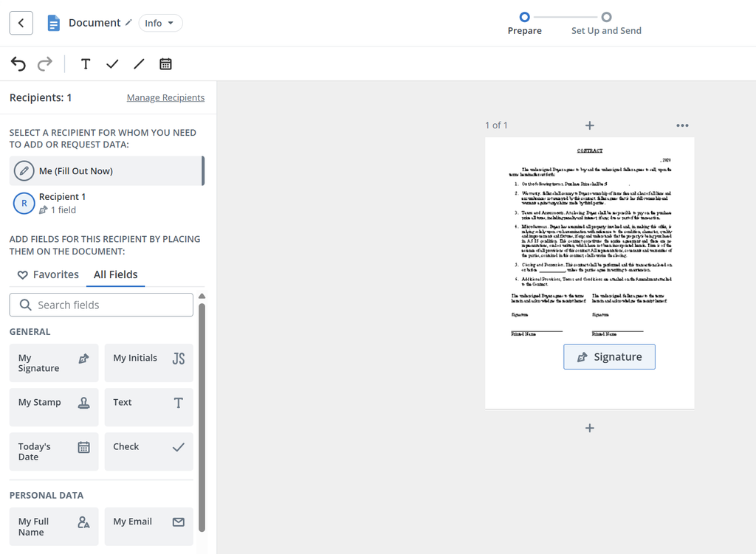The width and height of the screenshot is (756, 554).
Task: Choose the My Initials field
Action: (x=149, y=363)
